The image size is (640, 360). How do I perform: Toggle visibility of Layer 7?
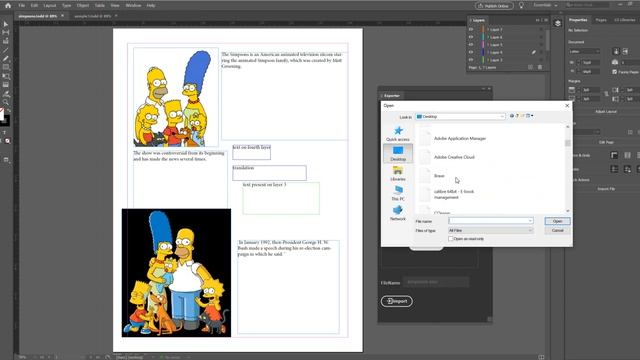tap(471, 29)
